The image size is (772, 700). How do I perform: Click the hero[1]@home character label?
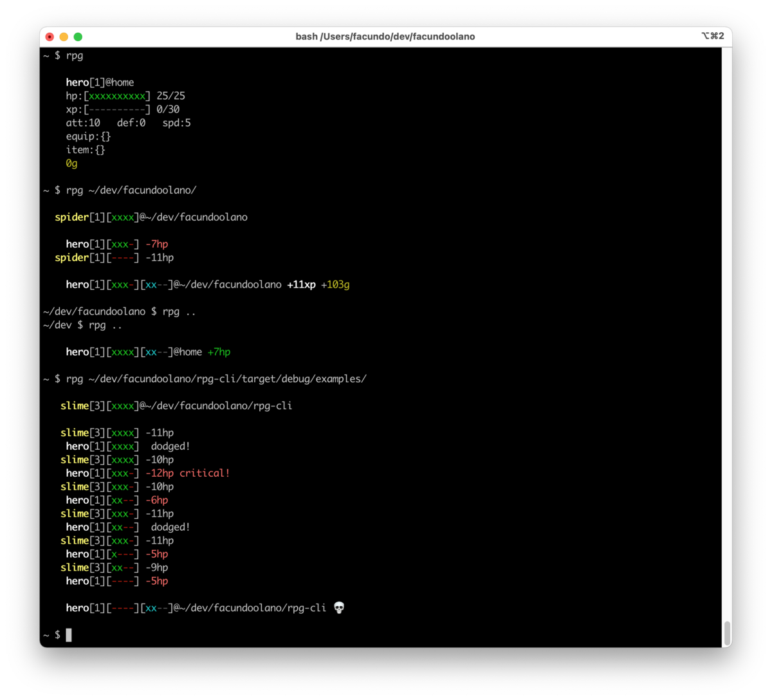click(99, 82)
